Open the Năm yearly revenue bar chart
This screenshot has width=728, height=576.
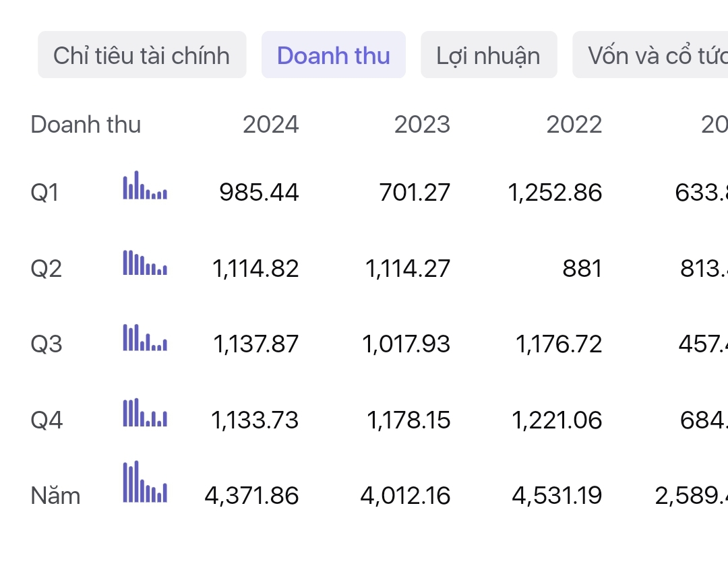click(x=145, y=482)
